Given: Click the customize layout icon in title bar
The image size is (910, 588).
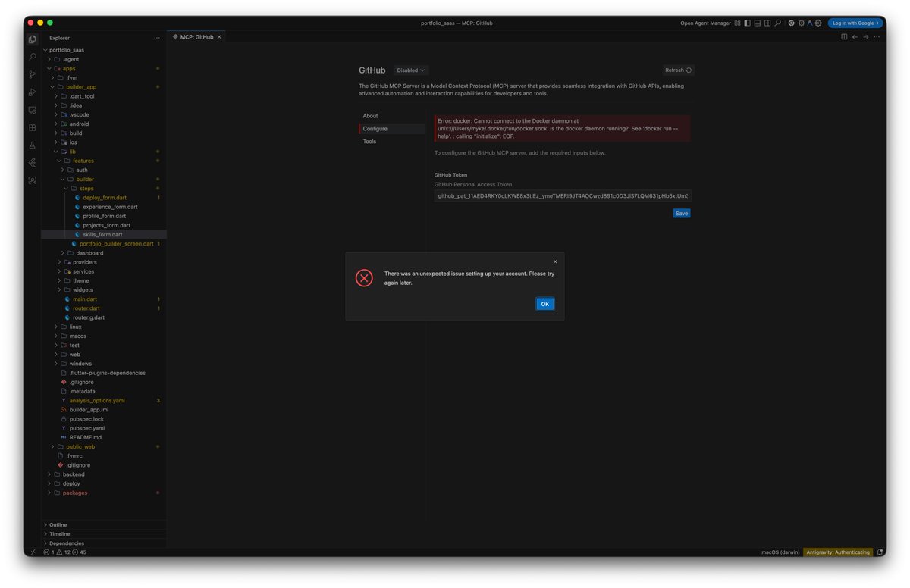Looking at the screenshot, I should (x=737, y=23).
